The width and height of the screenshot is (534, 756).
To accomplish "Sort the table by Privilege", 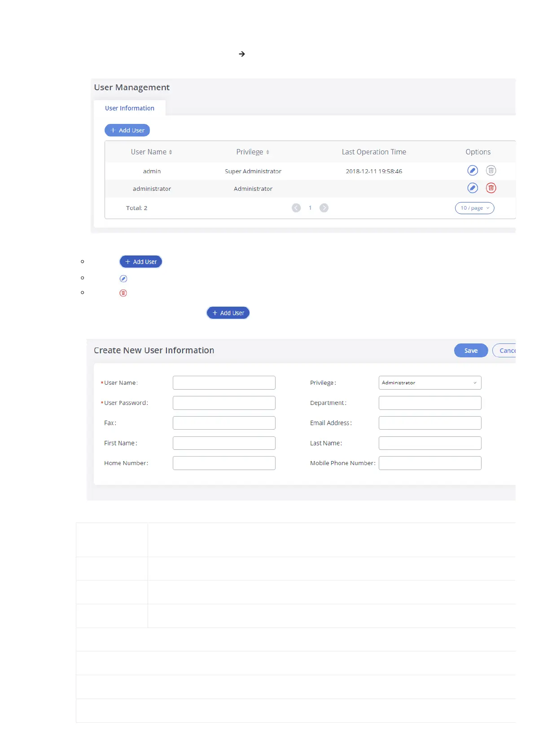I will pos(253,152).
